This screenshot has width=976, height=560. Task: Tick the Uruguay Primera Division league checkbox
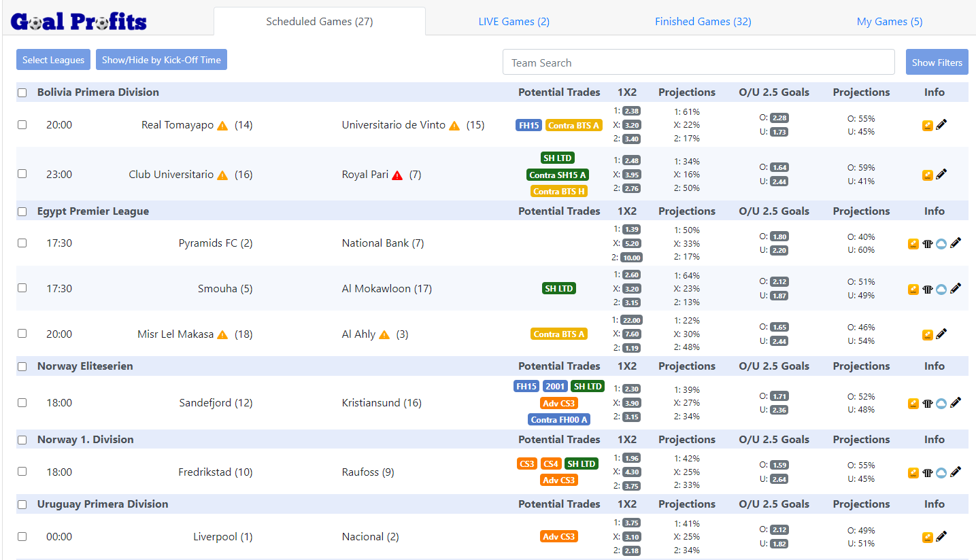(x=22, y=505)
